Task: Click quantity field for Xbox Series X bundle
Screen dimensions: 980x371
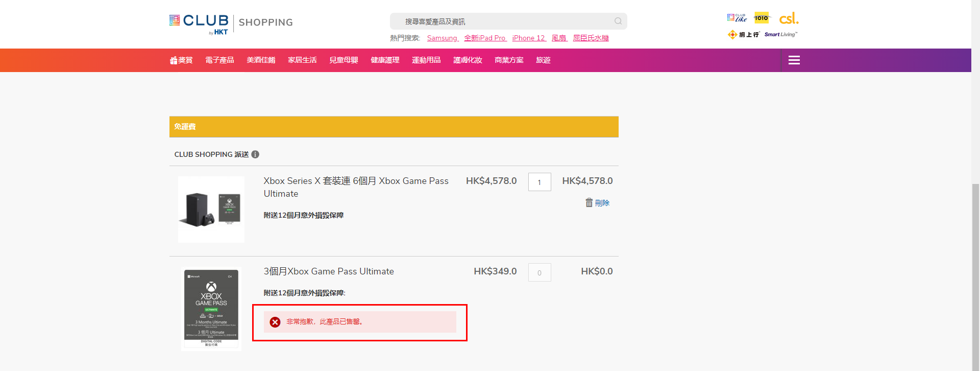Action: tap(540, 182)
